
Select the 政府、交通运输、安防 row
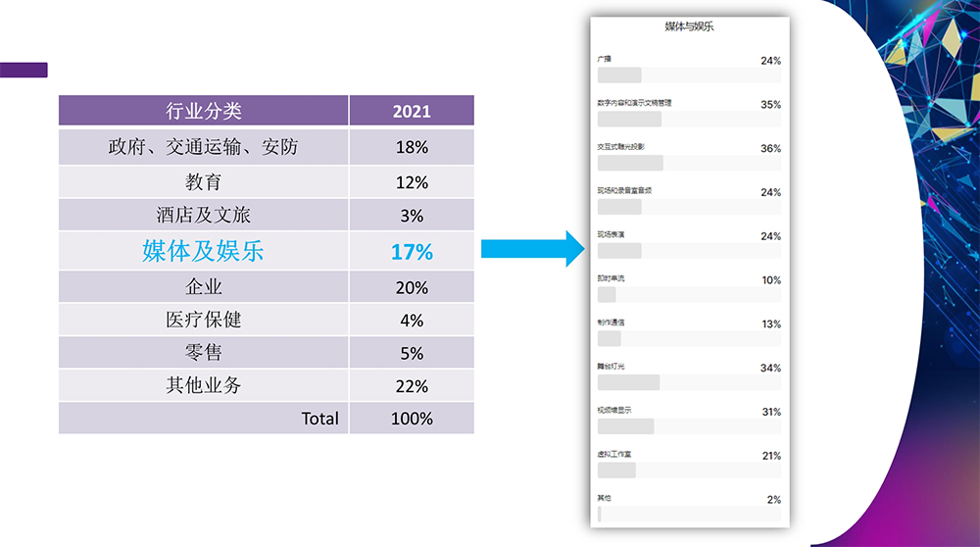pyautogui.click(x=203, y=147)
